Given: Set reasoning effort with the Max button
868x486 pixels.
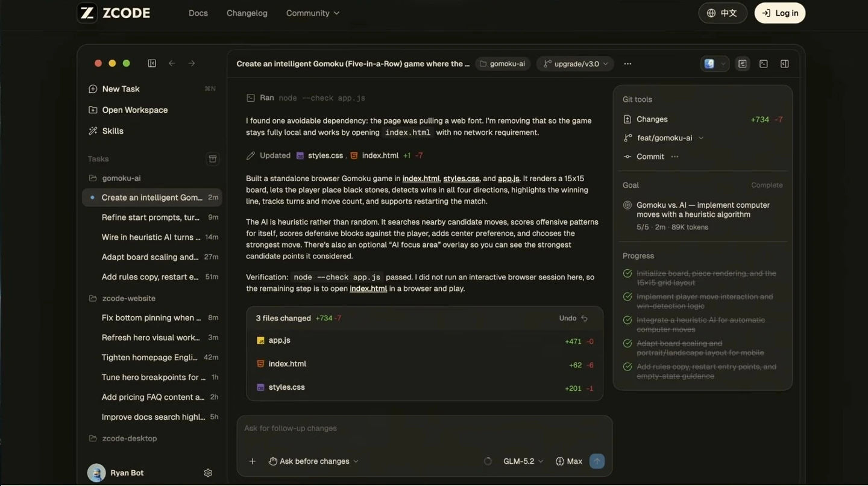Looking at the screenshot, I should click(x=569, y=461).
